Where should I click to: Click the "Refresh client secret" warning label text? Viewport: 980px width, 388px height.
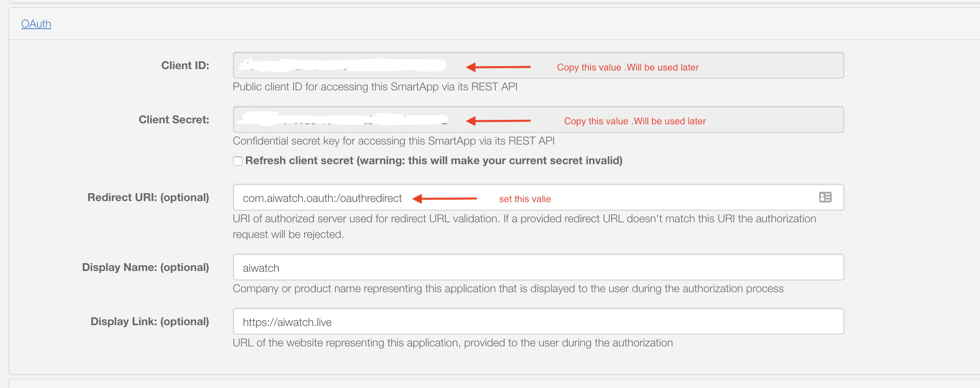coord(434,161)
